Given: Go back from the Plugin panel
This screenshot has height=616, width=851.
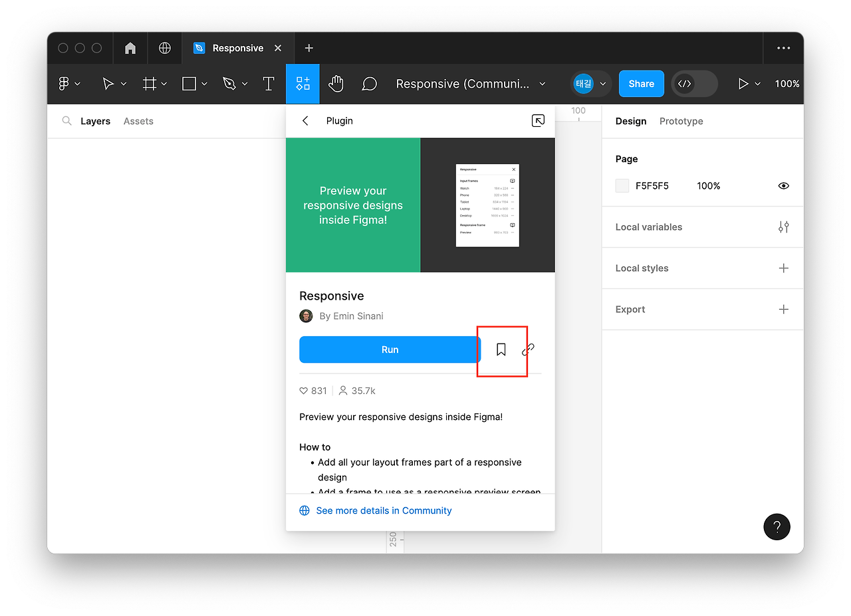Looking at the screenshot, I should click(x=305, y=120).
